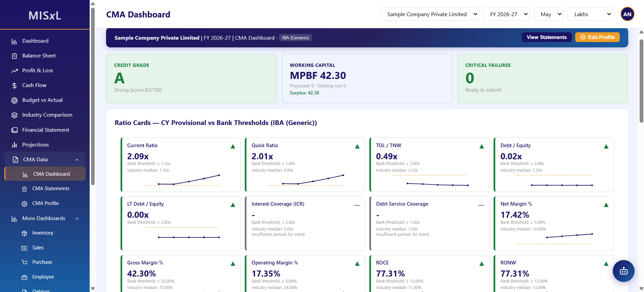Click the Employee briefcase icon
The width and height of the screenshot is (644, 292).
(25, 278)
